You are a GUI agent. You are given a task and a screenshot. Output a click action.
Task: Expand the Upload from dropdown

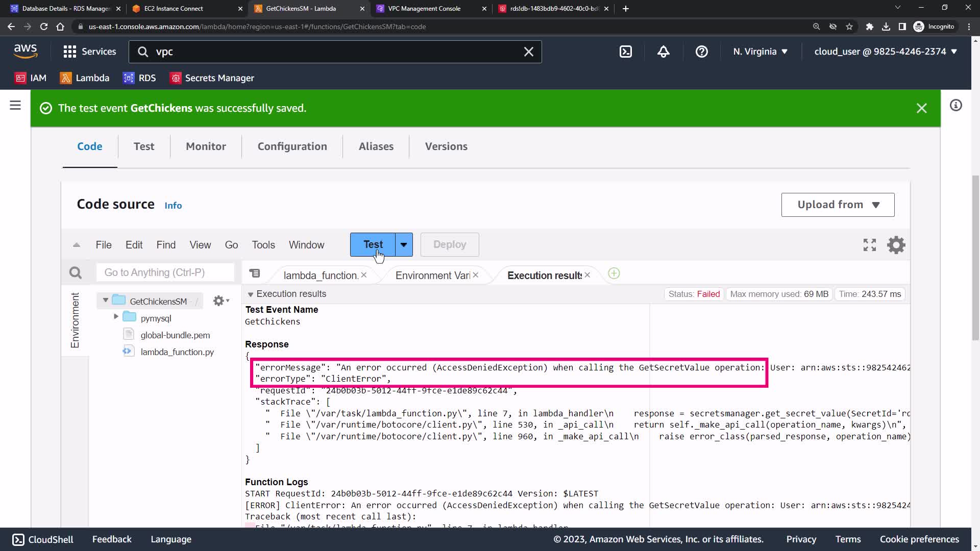838,205
